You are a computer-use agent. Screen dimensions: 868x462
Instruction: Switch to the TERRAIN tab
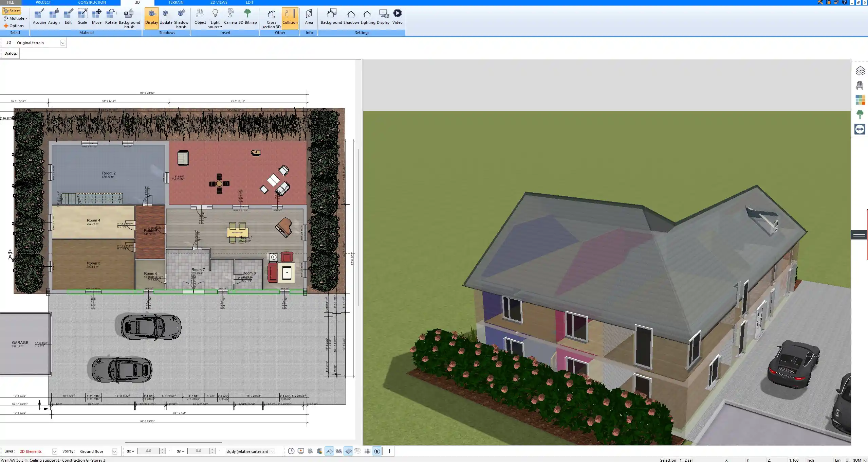pyautogui.click(x=176, y=2)
